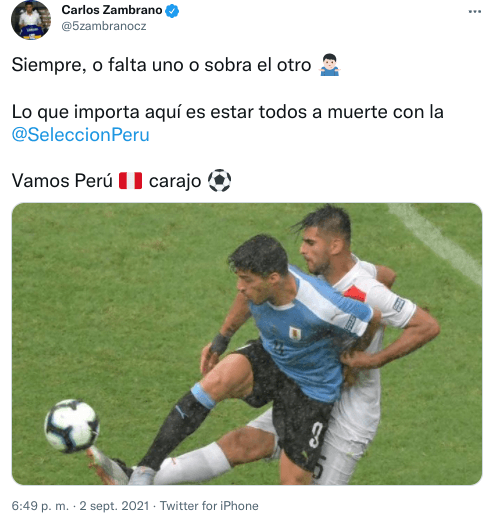Click the number 9 on black shorts

[316, 434]
